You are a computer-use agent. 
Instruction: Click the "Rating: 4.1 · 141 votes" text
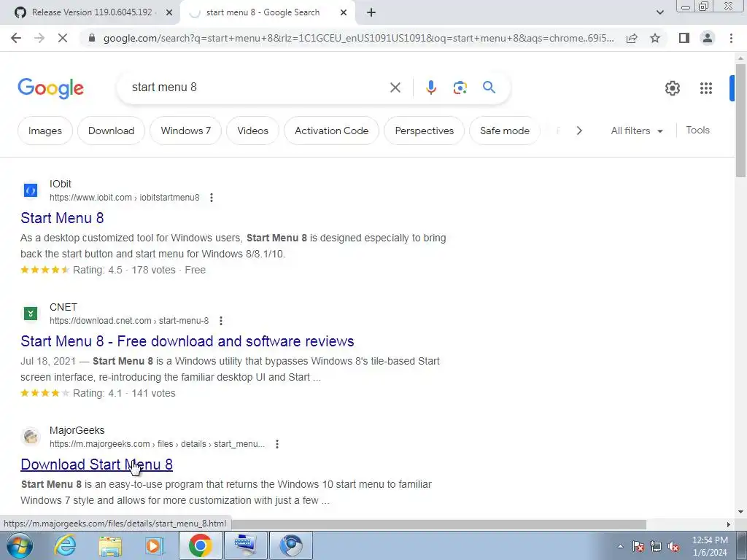point(124,393)
